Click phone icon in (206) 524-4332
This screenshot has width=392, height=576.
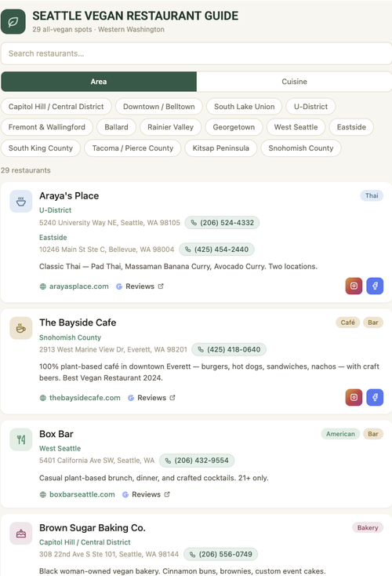click(194, 223)
